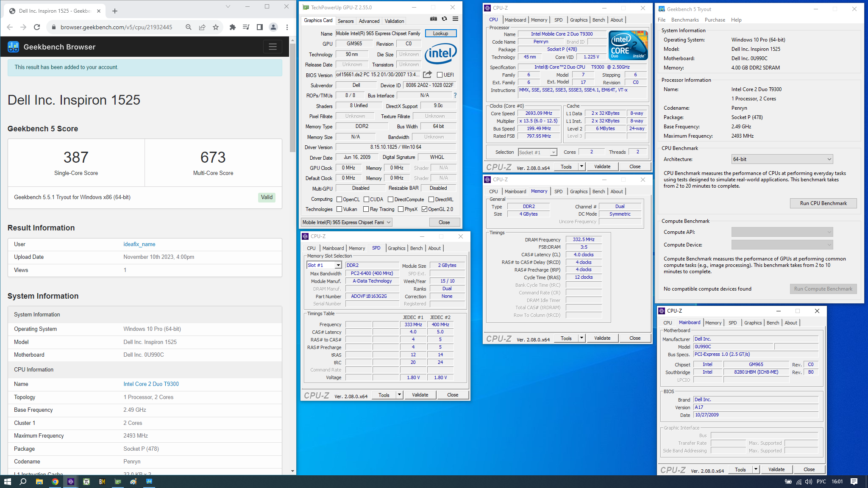This screenshot has width=868, height=488.
Task: Take a GPU-Z screenshot with camera icon
Action: (x=433, y=19)
